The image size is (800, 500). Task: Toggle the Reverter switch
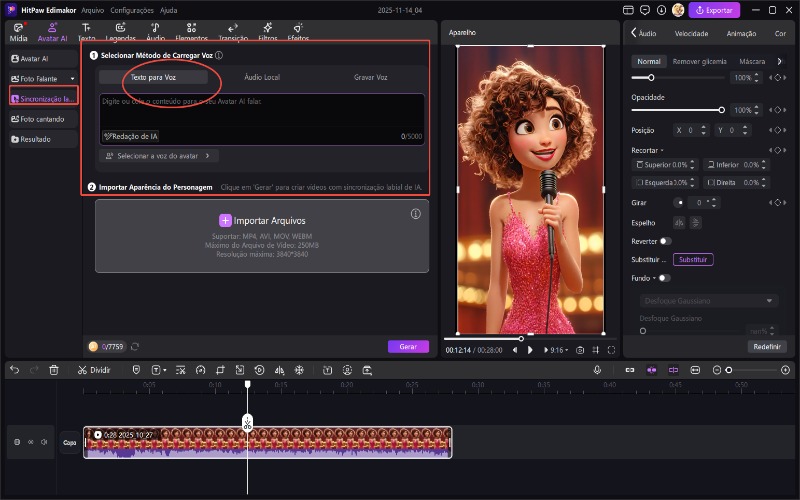(665, 241)
